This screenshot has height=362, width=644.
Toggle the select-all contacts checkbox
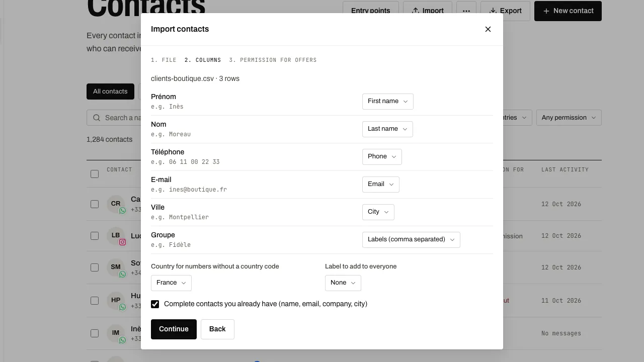tap(95, 174)
